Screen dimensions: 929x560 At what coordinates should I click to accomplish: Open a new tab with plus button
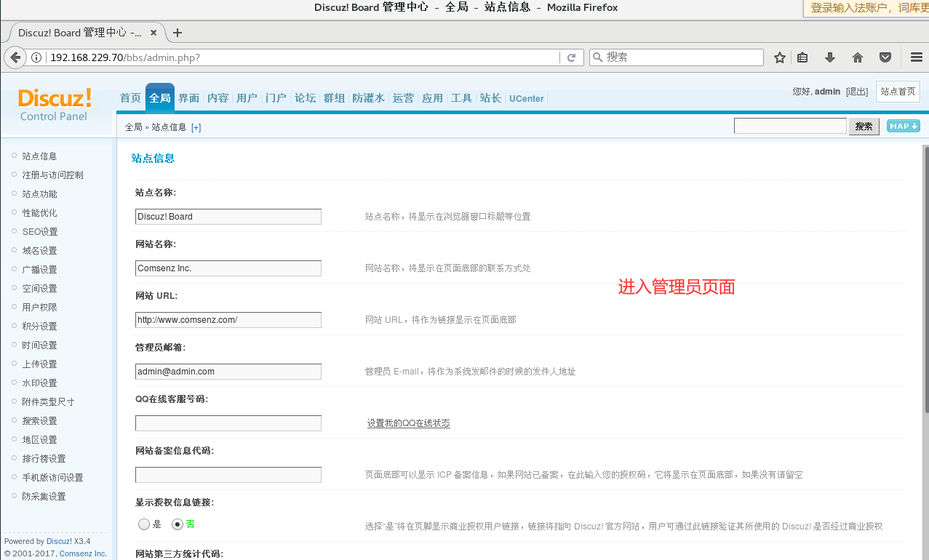pos(178,33)
